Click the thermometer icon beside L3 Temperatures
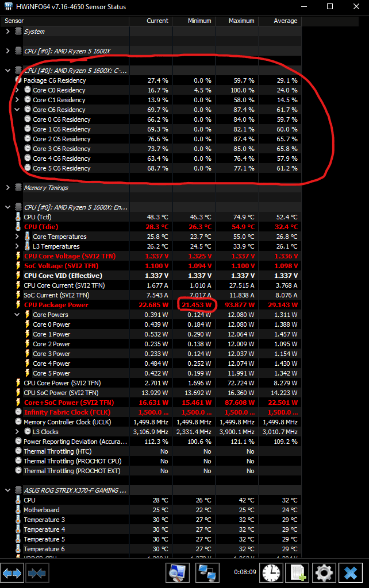The width and height of the screenshot is (369, 588). (x=27, y=246)
